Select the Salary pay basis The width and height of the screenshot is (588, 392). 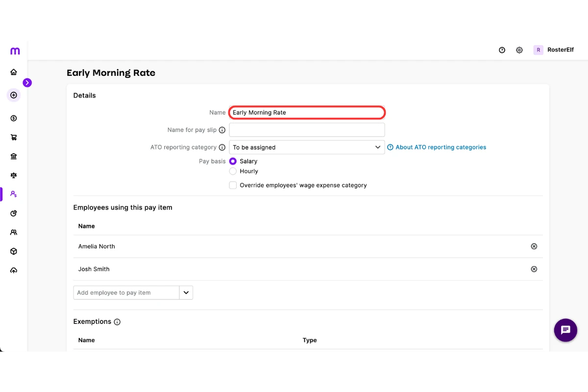(233, 161)
